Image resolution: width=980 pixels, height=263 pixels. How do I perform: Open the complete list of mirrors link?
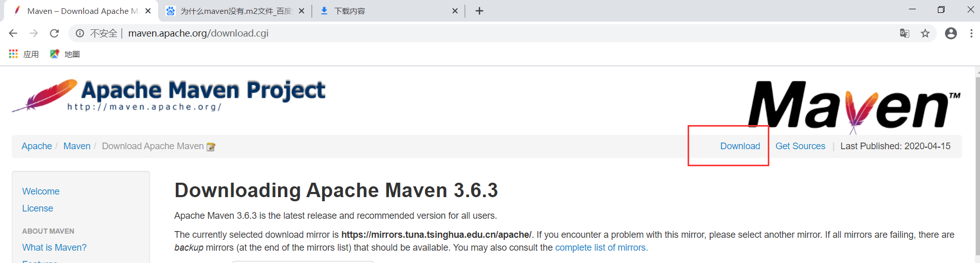(601, 248)
